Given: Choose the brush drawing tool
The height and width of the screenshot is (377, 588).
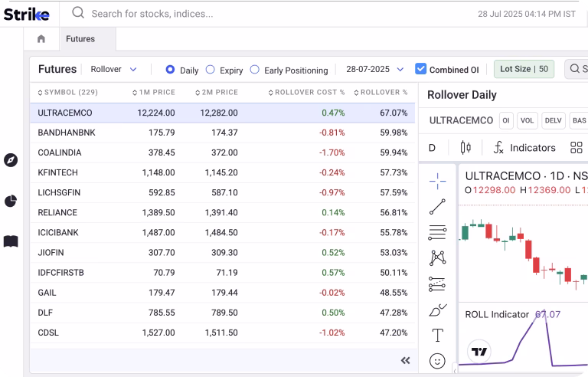Looking at the screenshot, I should coord(437,310).
